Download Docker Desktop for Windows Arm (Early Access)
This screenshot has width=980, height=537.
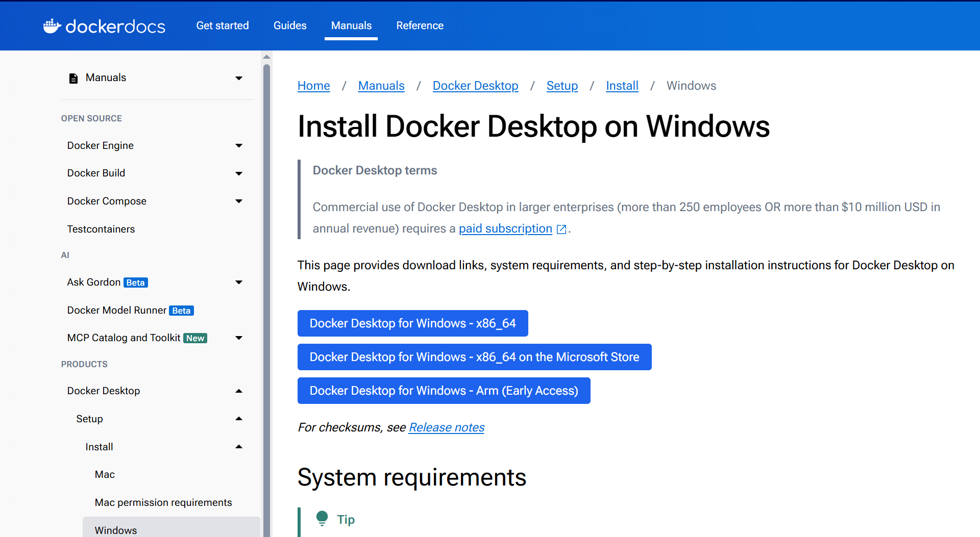(444, 391)
